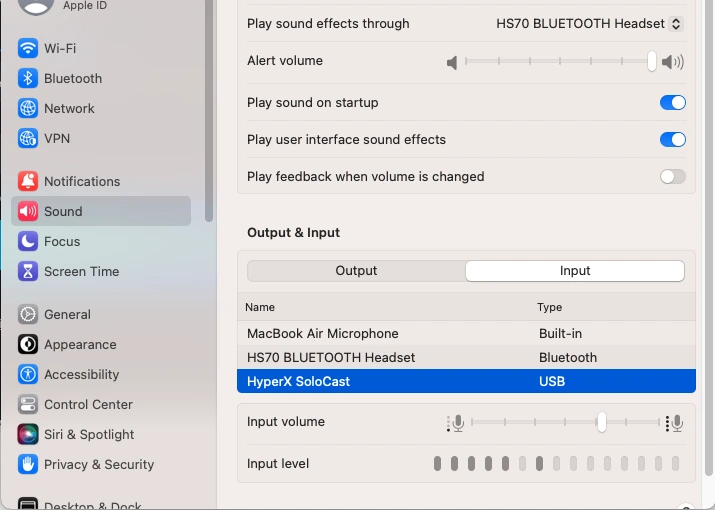Go to Network label in sidebar
715x510 pixels.
click(69, 109)
